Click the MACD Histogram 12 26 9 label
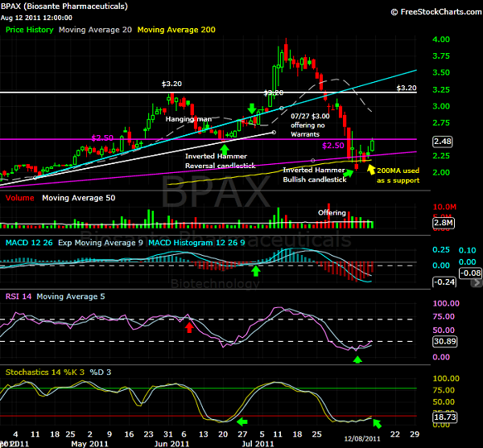The height and width of the screenshot is (448, 483). [x=196, y=242]
